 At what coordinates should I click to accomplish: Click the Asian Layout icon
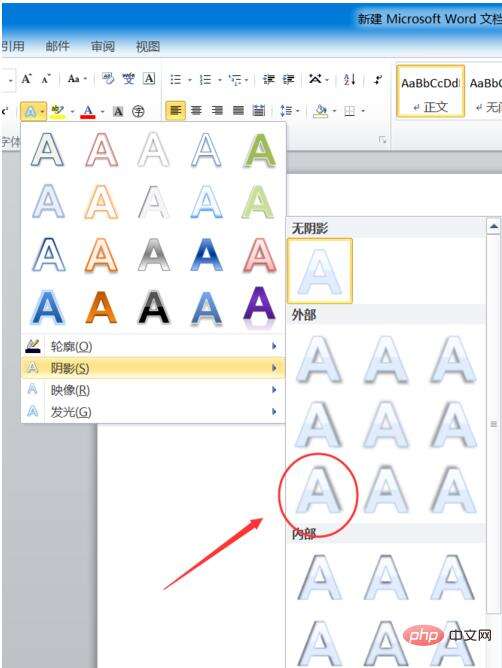coord(315,79)
